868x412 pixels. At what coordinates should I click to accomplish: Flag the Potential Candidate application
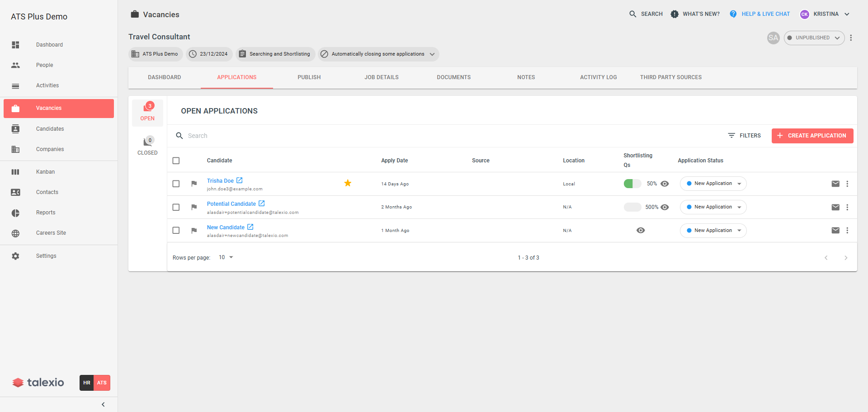click(194, 207)
